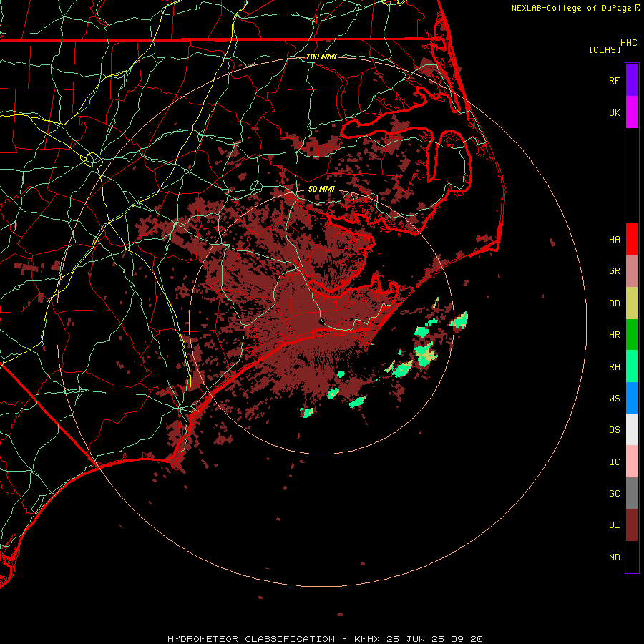
Task: Click the RA legend label
Action: 614,366
